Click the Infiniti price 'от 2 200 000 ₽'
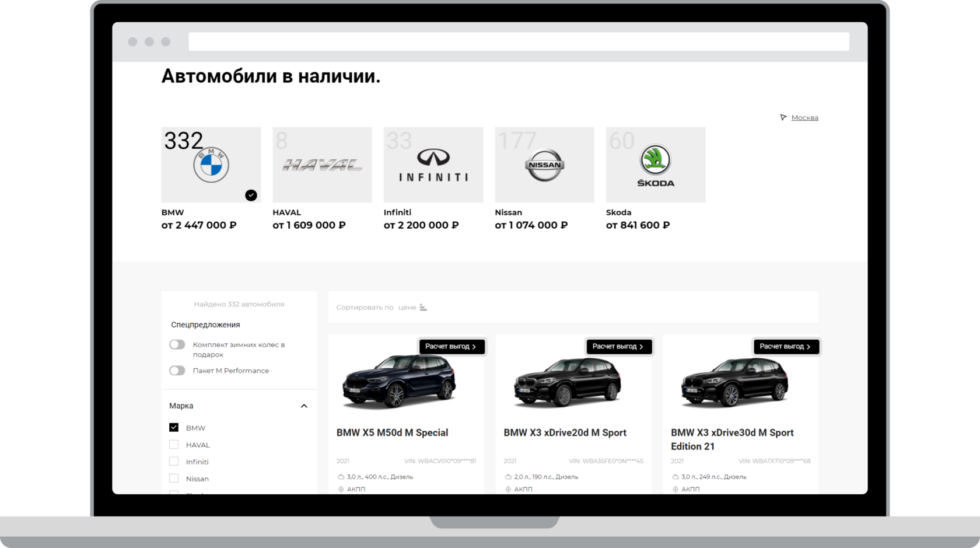Image resolution: width=980 pixels, height=548 pixels. [421, 225]
